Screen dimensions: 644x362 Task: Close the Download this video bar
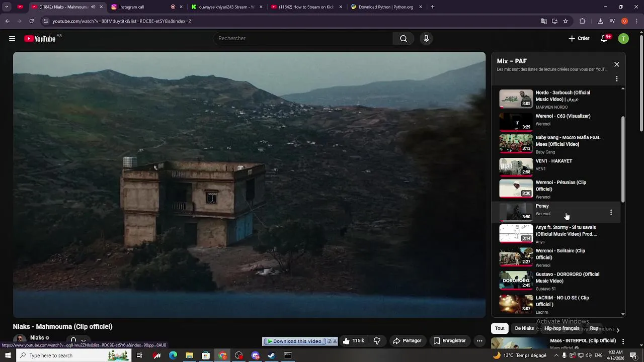click(x=335, y=341)
